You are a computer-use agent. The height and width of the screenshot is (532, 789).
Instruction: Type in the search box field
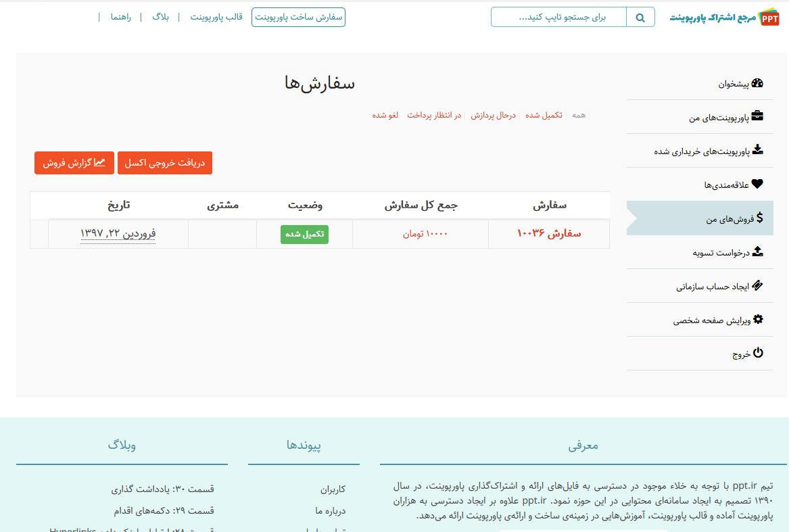point(558,18)
